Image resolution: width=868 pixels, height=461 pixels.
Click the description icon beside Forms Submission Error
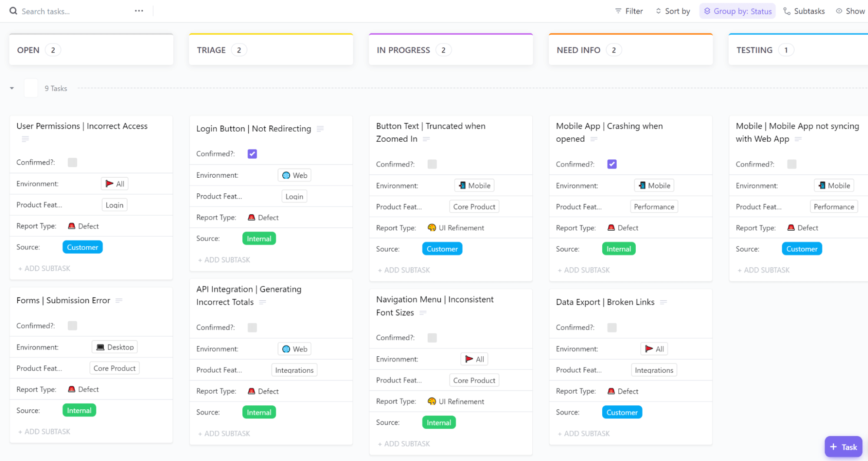click(119, 300)
